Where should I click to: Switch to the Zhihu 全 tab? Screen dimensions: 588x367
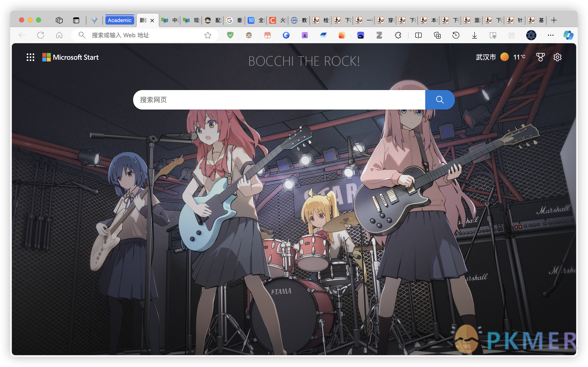(256, 20)
